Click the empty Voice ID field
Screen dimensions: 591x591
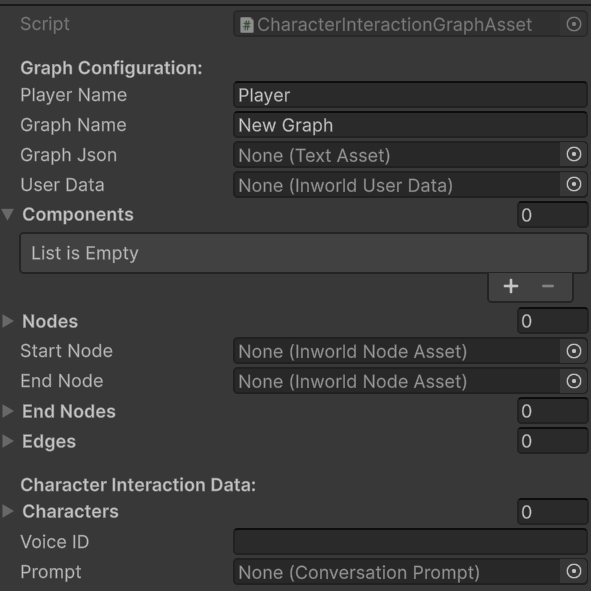[410, 542]
